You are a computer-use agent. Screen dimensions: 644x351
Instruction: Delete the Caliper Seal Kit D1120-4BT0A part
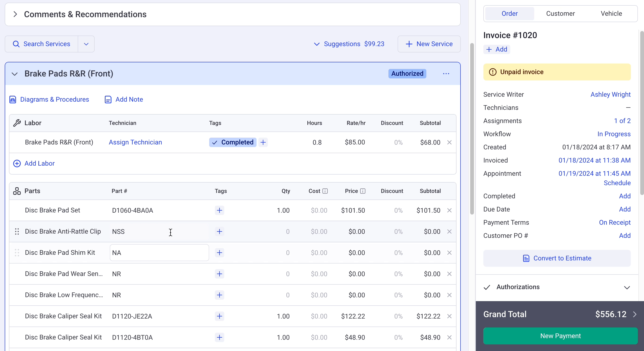pos(449,338)
